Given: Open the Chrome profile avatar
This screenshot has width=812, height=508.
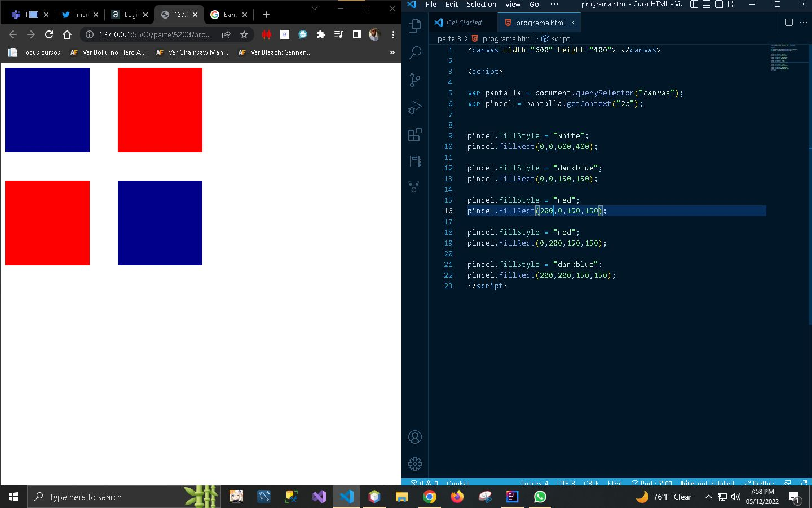Looking at the screenshot, I should coord(374,34).
